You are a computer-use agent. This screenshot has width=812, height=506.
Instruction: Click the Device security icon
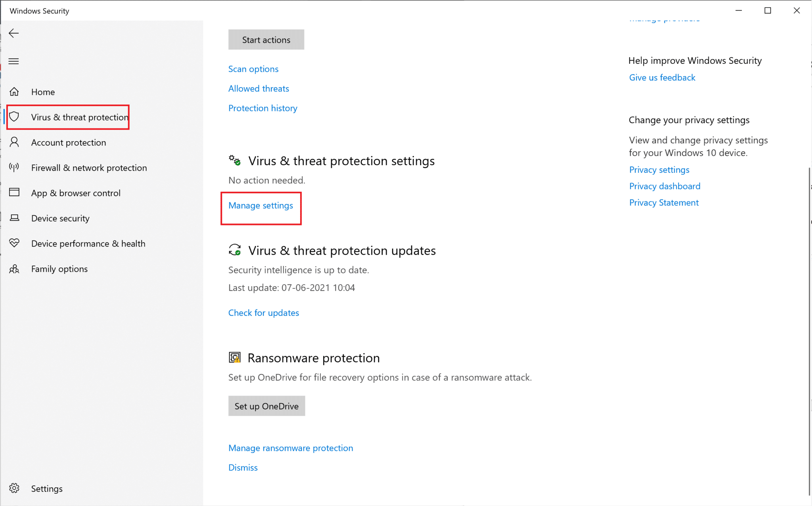pyautogui.click(x=15, y=218)
